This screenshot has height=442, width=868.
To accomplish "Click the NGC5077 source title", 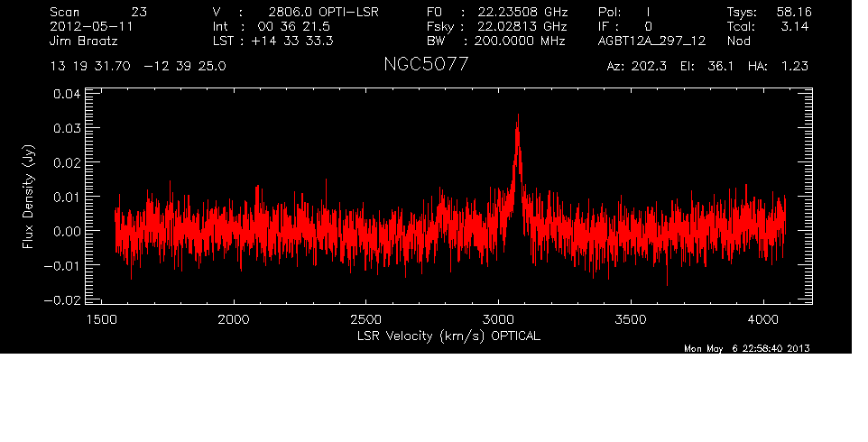I will (426, 66).
